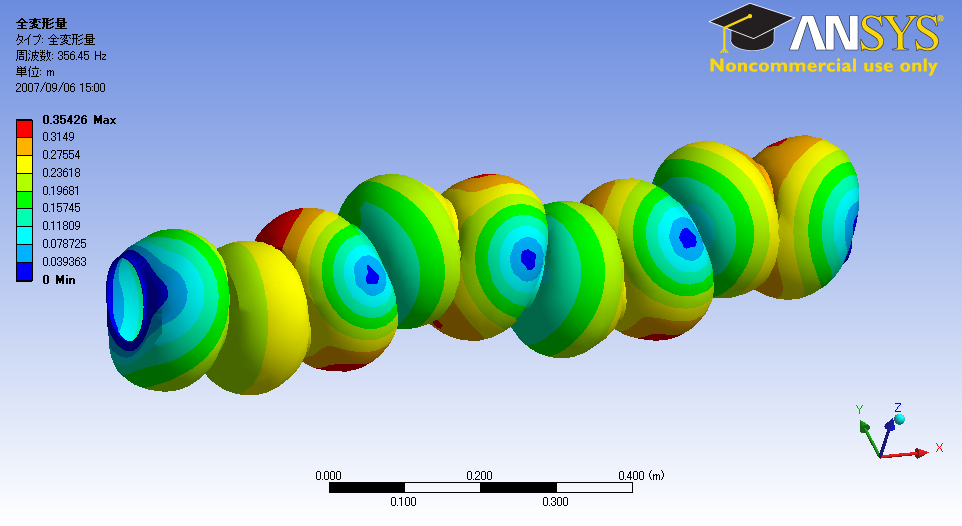This screenshot has height=526, width=962.
Task: Pick the red band in the legend
Action: point(24,128)
